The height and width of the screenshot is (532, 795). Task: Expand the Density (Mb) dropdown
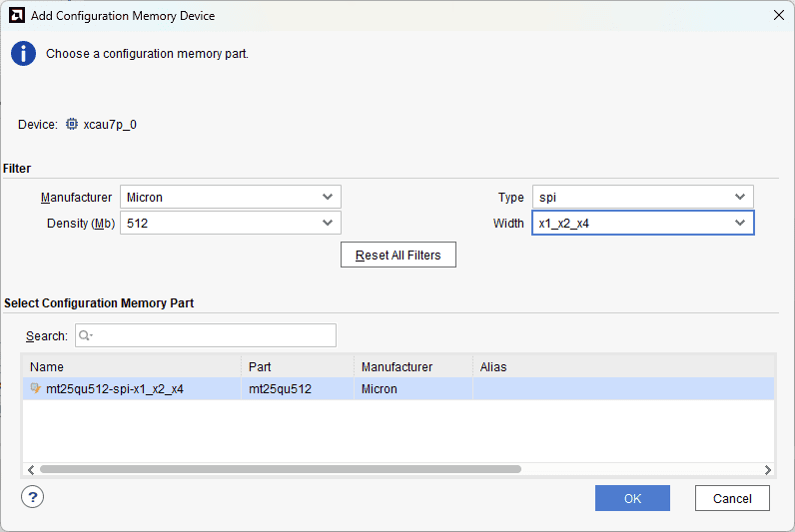[230, 223]
